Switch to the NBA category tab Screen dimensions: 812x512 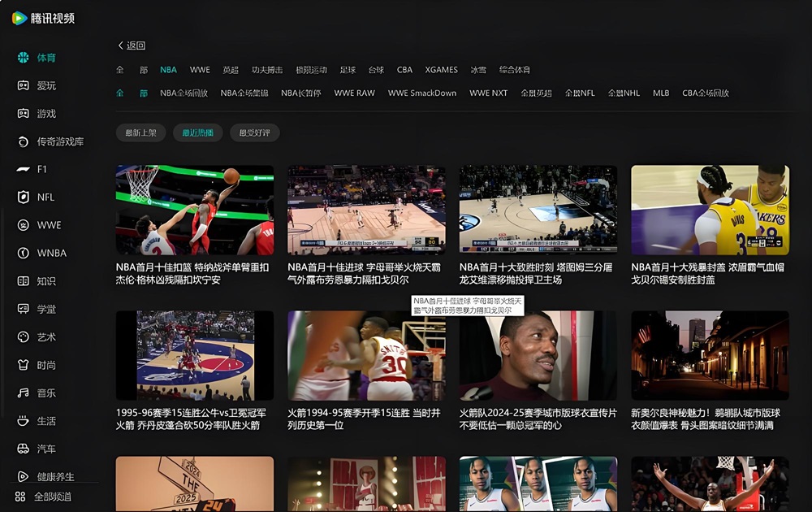(x=168, y=70)
